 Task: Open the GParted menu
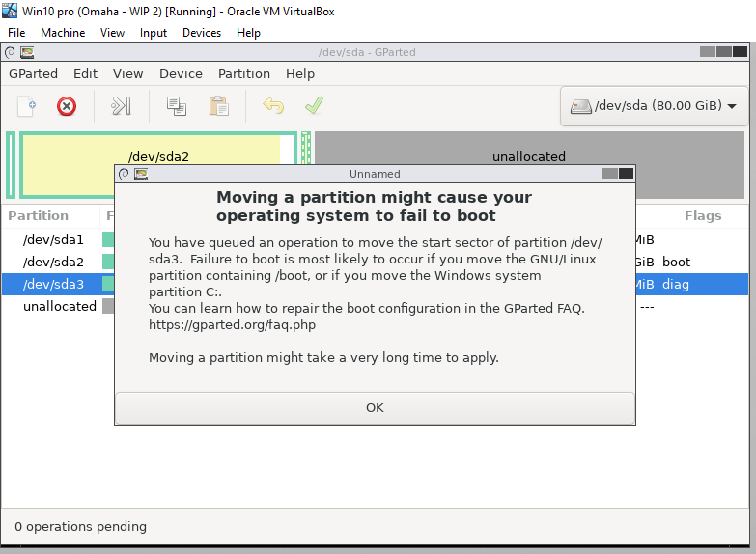(x=33, y=73)
